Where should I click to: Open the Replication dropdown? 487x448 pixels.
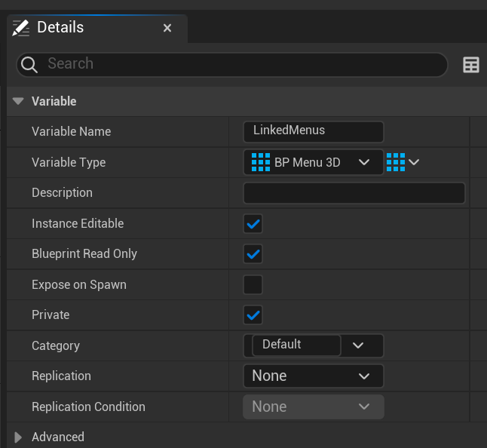point(313,376)
